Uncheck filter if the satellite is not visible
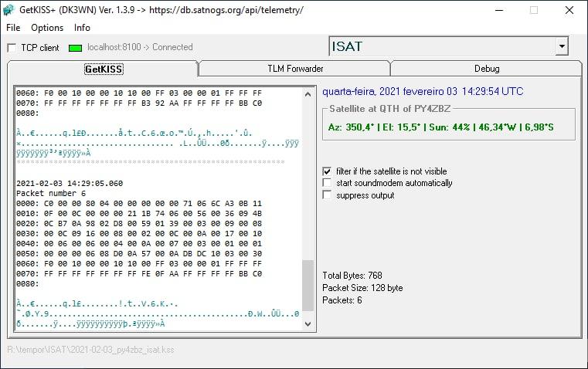The width and height of the screenshot is (588, 369). click(x=327, y=171)
